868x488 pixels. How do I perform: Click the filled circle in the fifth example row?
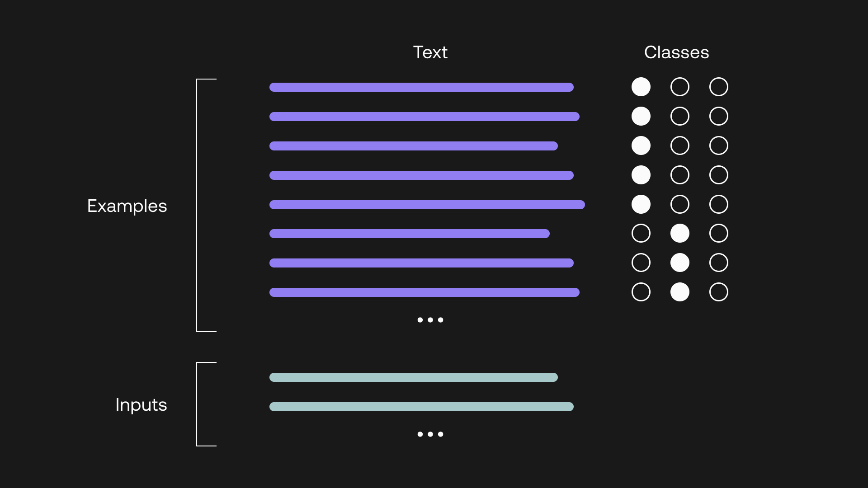tap(641, 204)
